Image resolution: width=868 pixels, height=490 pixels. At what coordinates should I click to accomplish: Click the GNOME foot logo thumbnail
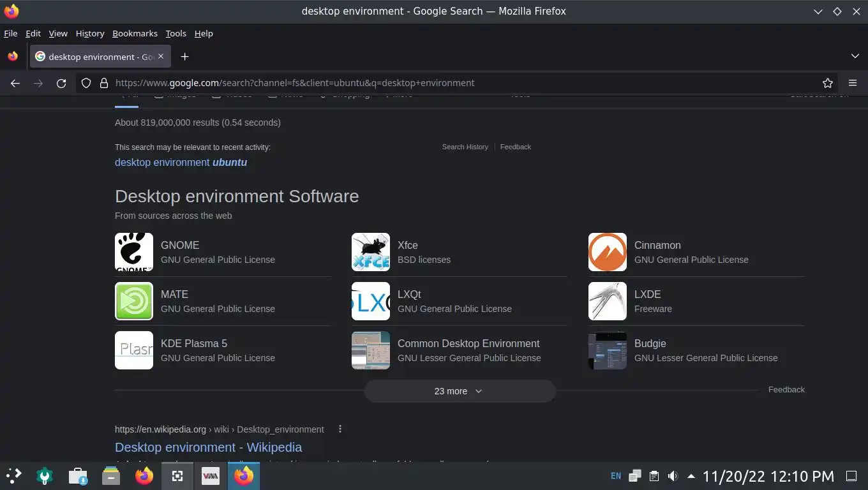pyautogui.click(x=134, y=252)
